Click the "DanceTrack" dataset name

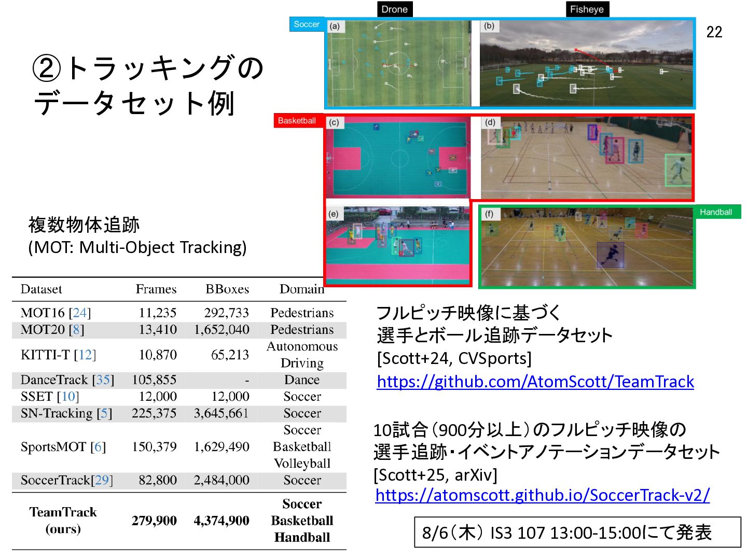pyautogui.click(x=54, y=380)
